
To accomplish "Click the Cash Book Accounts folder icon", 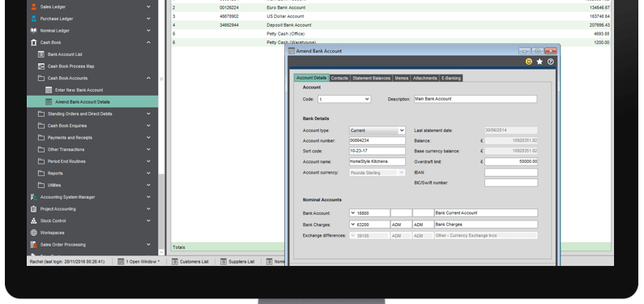I will (x=41, y=78).
